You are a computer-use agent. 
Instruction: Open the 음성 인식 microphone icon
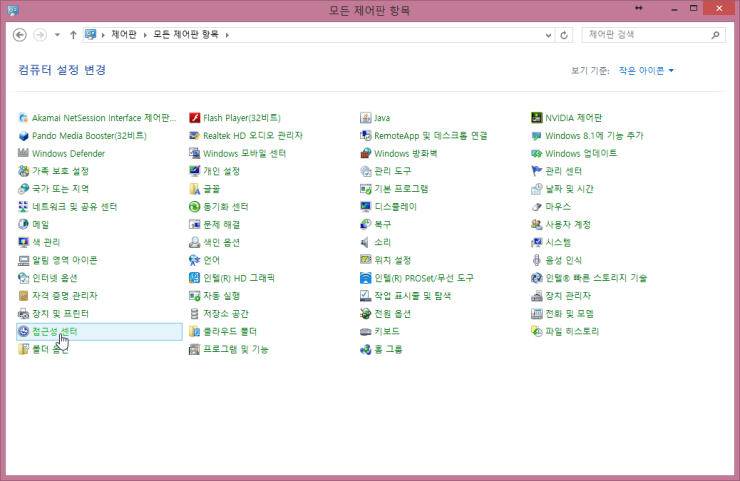tap(536, 260)
